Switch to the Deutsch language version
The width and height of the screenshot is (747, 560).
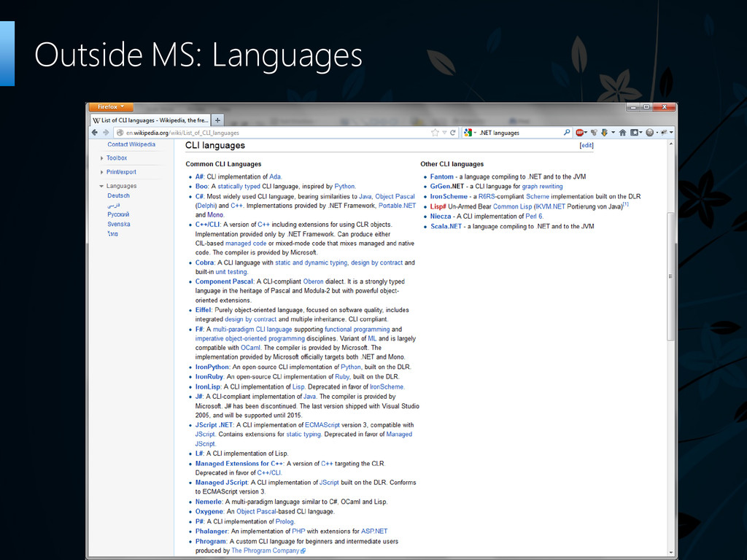pyautogui.click(x=118, y=195)
